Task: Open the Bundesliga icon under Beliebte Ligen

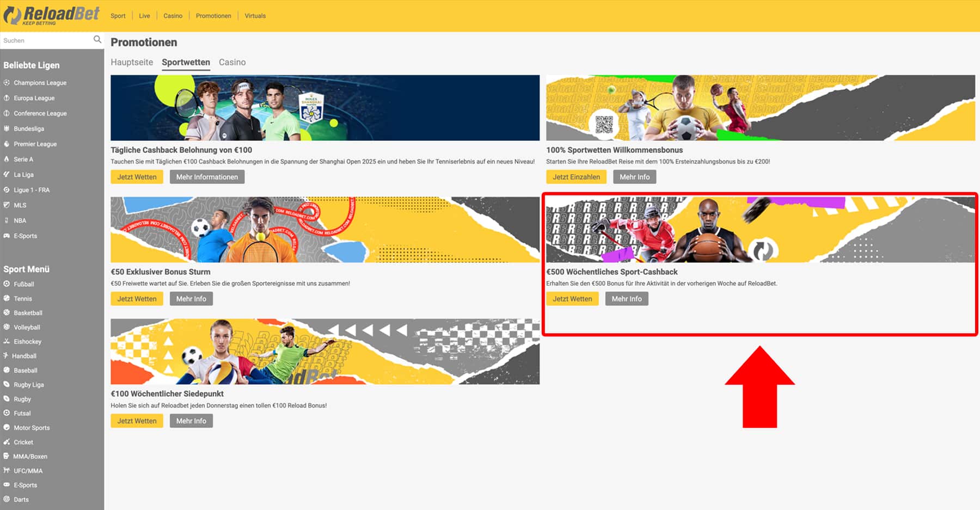Action: (7, 128)
